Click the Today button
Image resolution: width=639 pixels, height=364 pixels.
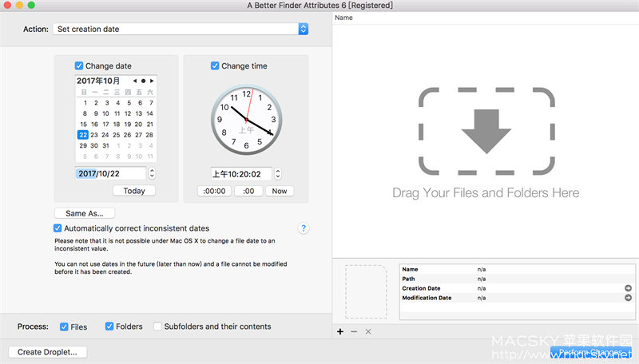pos(134,191)
